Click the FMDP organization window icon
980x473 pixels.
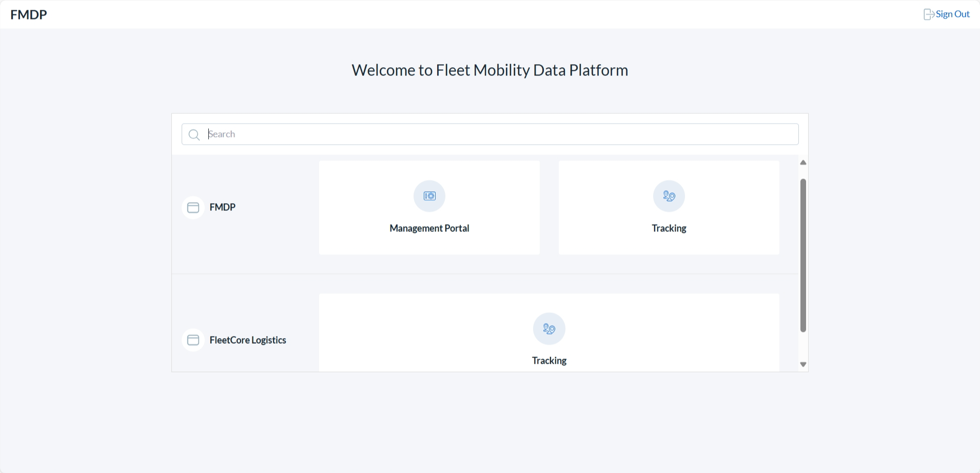pos(193,208)
